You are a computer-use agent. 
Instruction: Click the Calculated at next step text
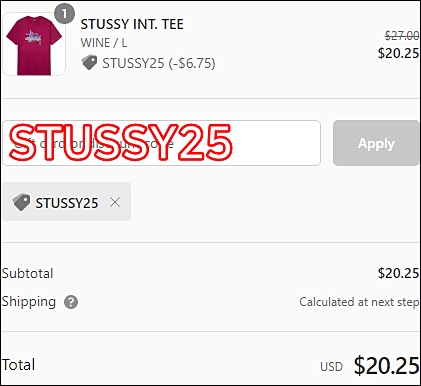[359, 302]
